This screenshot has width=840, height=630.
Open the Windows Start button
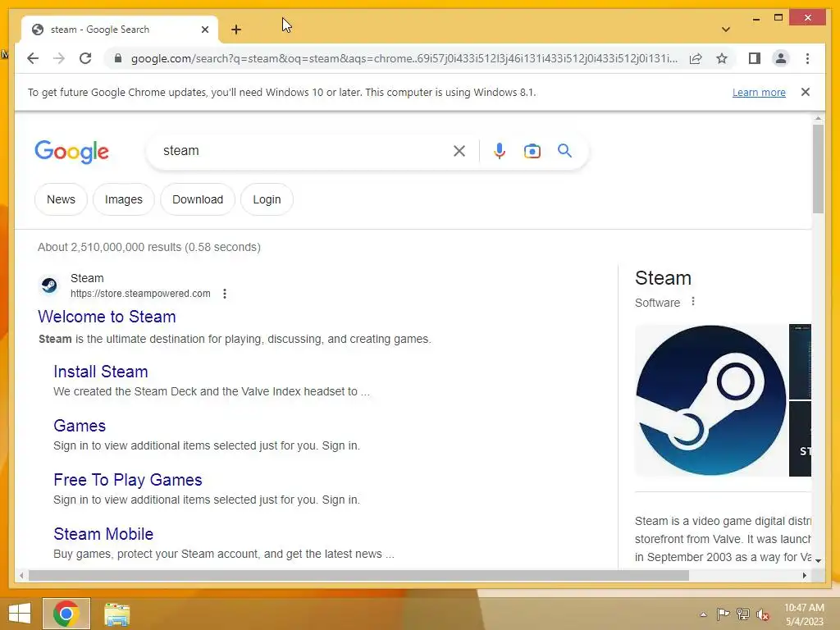[20, 614]
